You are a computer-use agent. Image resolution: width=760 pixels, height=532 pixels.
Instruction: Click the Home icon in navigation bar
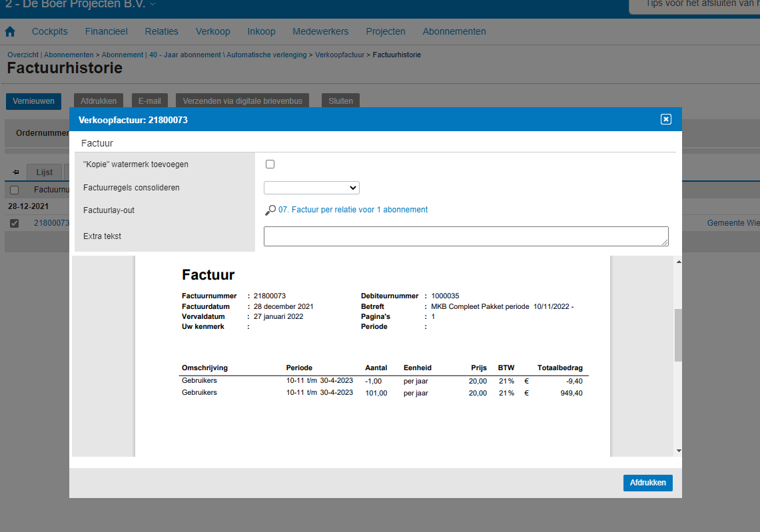[x=10, y=31]
